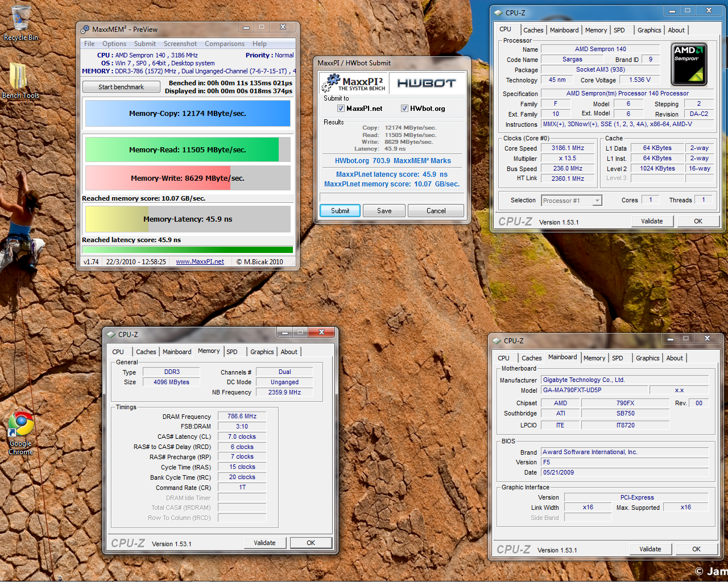Click the HWBOT logo banner
The width and height of the screenshot is (728, 582).
427,84
